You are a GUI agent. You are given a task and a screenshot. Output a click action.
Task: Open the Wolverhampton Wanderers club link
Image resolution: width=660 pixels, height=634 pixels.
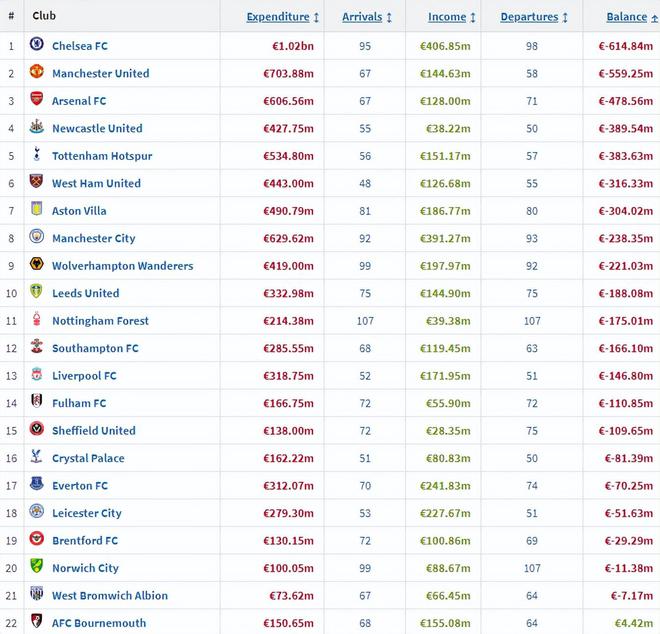coord(122,266)
